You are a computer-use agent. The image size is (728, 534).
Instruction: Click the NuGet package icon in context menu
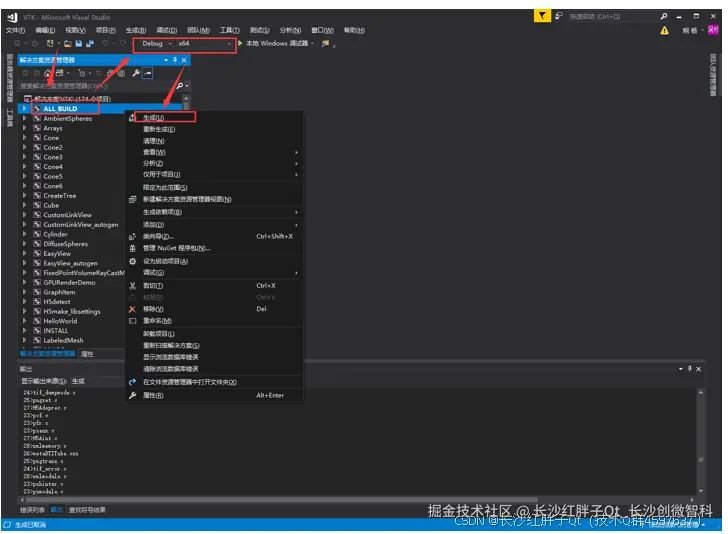[x=132, y=248]
